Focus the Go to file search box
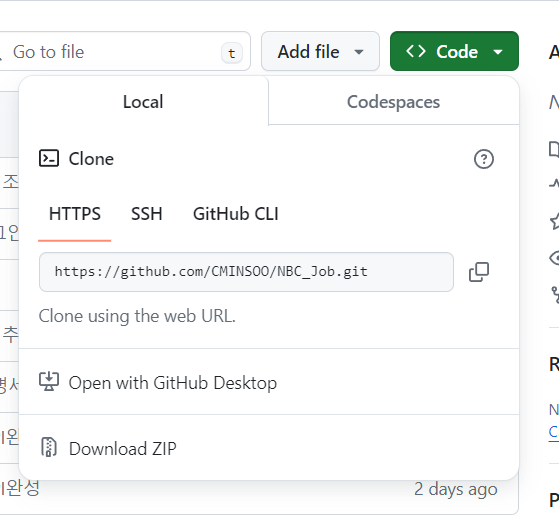 pos(123,51)
